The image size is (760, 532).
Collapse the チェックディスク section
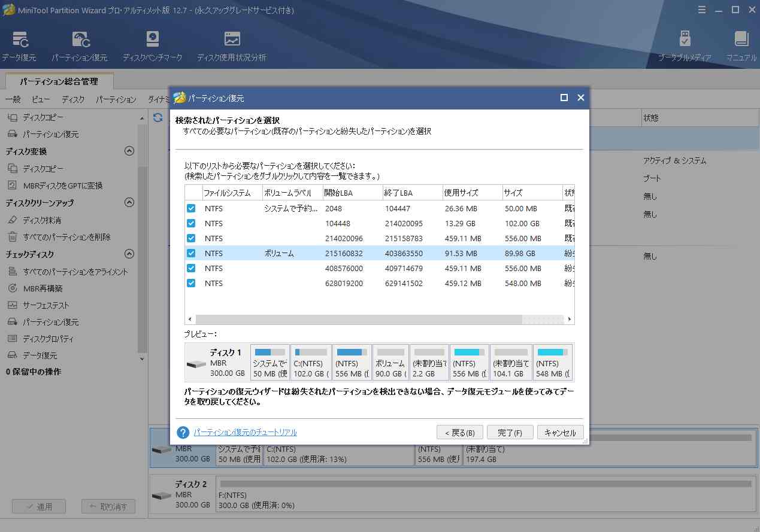pyautogui.click(x=129, y=255)
